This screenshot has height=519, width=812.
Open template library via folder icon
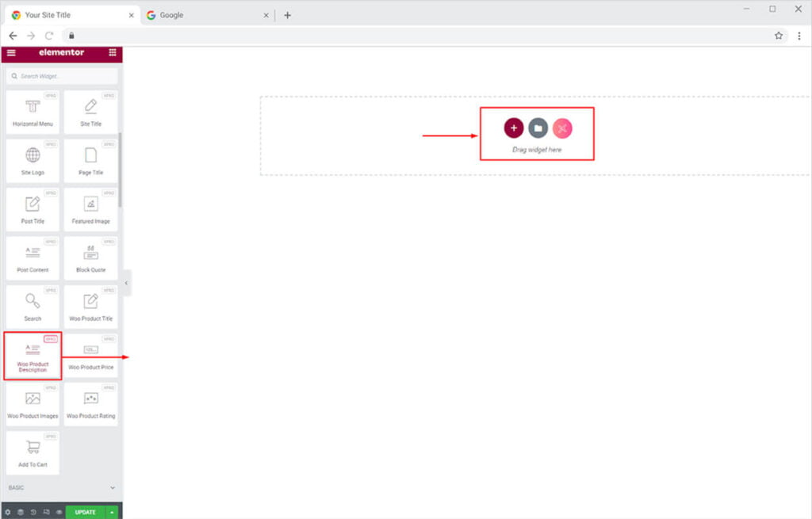pyautogui.click(x=538, y=128)
